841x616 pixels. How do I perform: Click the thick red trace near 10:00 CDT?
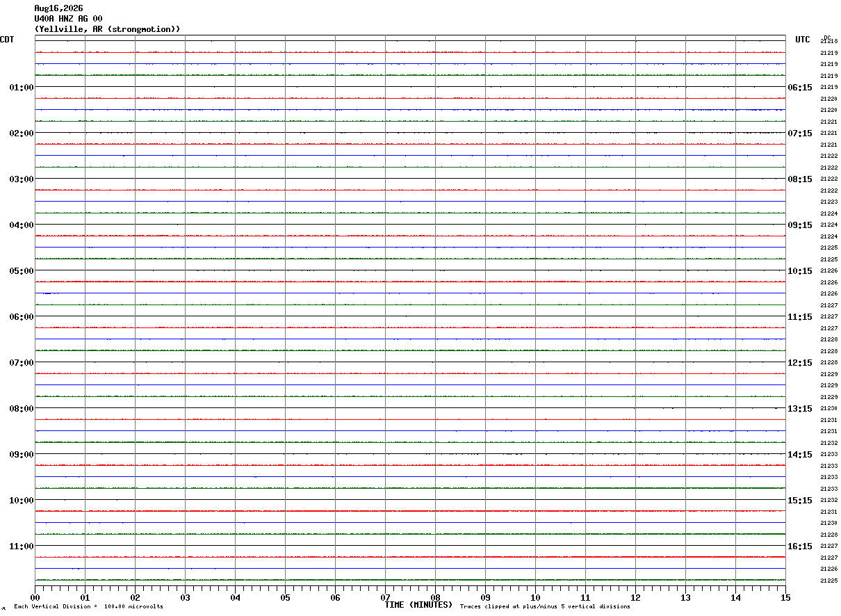point(410,511)
